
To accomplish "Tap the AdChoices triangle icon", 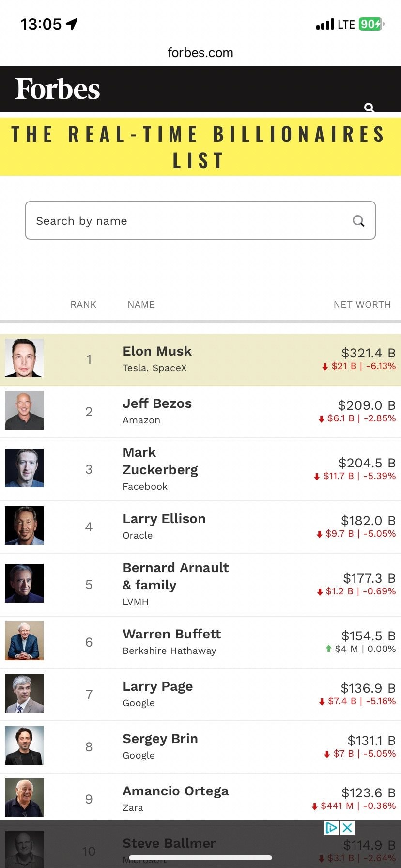I will pyautogui.click(x=332, y=827).
